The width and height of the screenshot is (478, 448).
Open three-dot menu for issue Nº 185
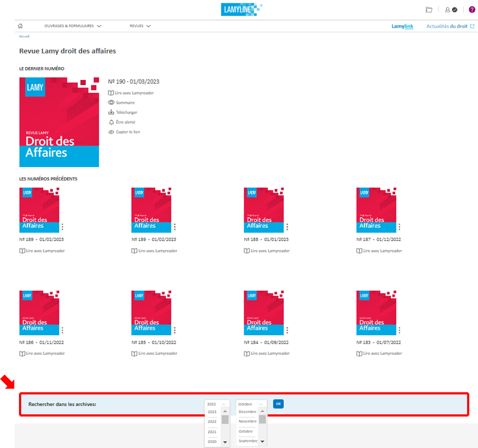[175, 330]
